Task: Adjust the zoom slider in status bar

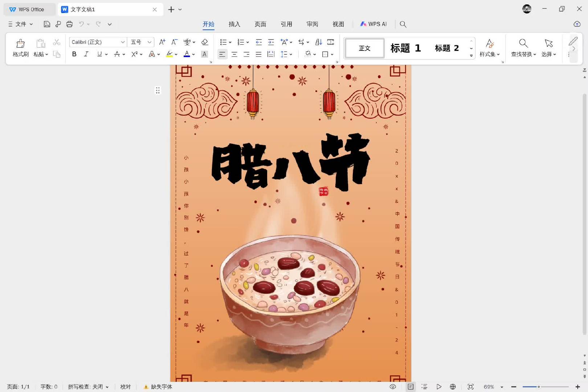Action: (539, 387)
